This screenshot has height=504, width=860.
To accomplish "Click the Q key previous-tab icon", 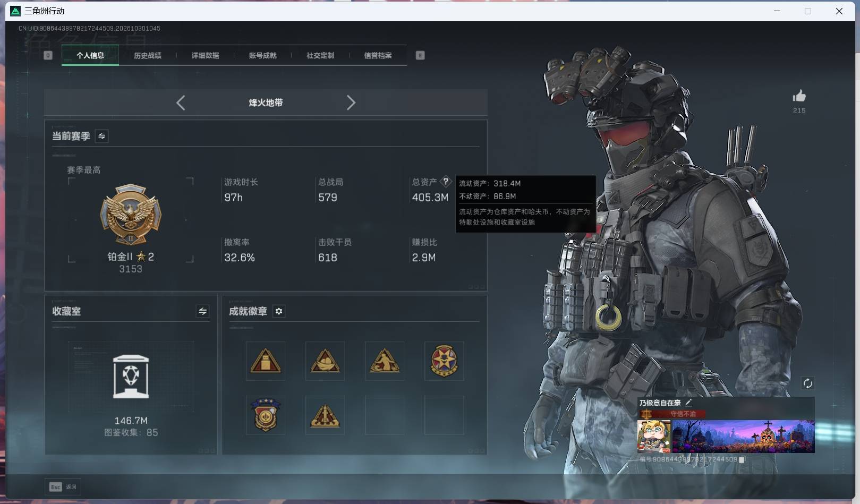I will (x=48, y=55).
